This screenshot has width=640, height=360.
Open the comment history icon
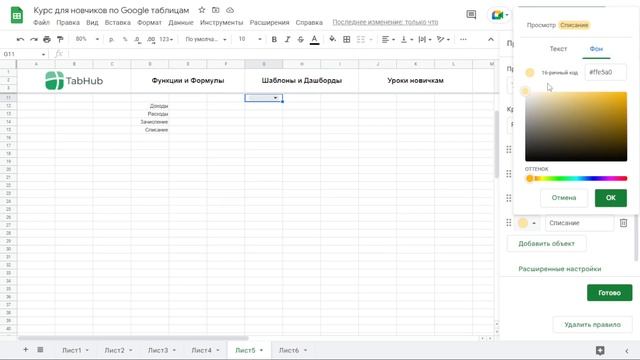tap(471, 15)
